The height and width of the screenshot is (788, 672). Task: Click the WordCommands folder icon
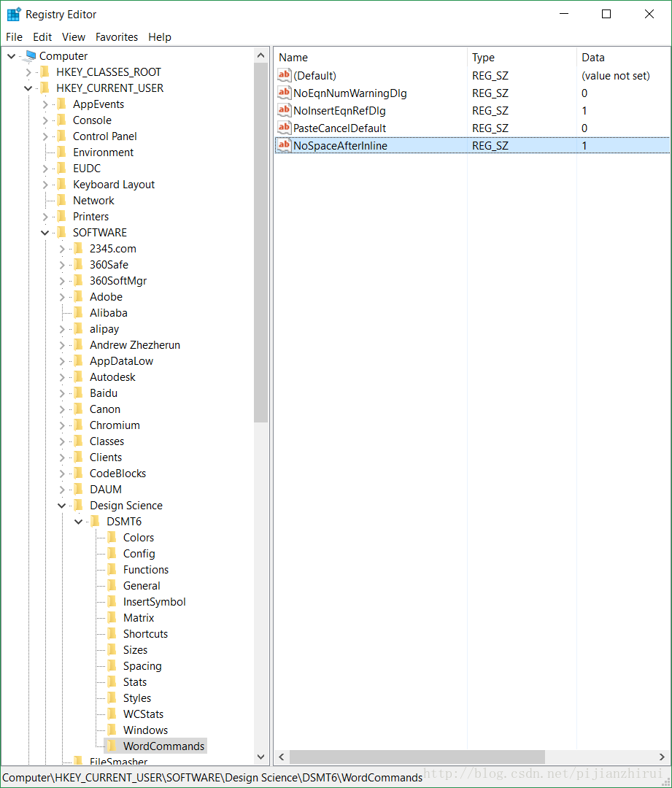pos(112,746)
